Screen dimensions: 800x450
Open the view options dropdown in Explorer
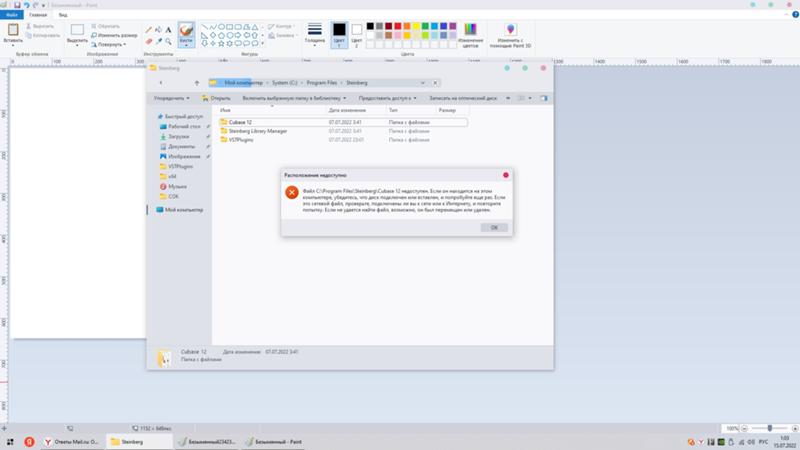(x=530, y=98)
